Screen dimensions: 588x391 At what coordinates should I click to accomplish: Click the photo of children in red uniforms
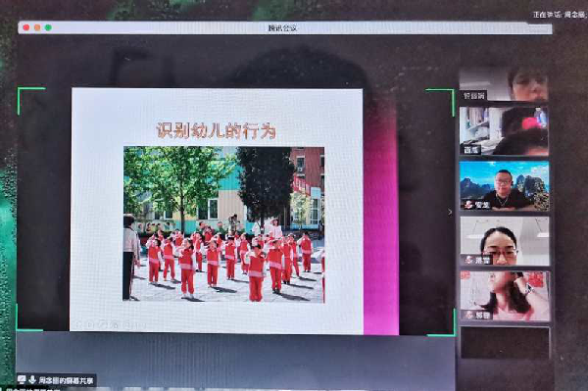223,224
